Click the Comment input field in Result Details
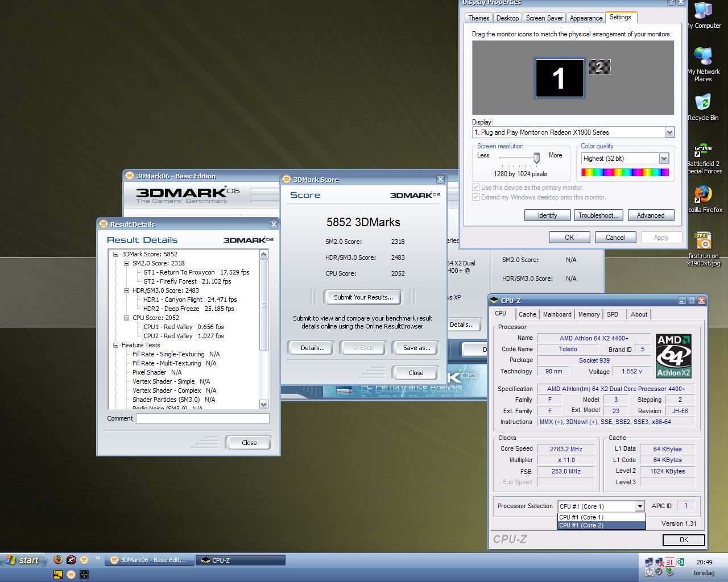728x582 pixels. [202, 418]
